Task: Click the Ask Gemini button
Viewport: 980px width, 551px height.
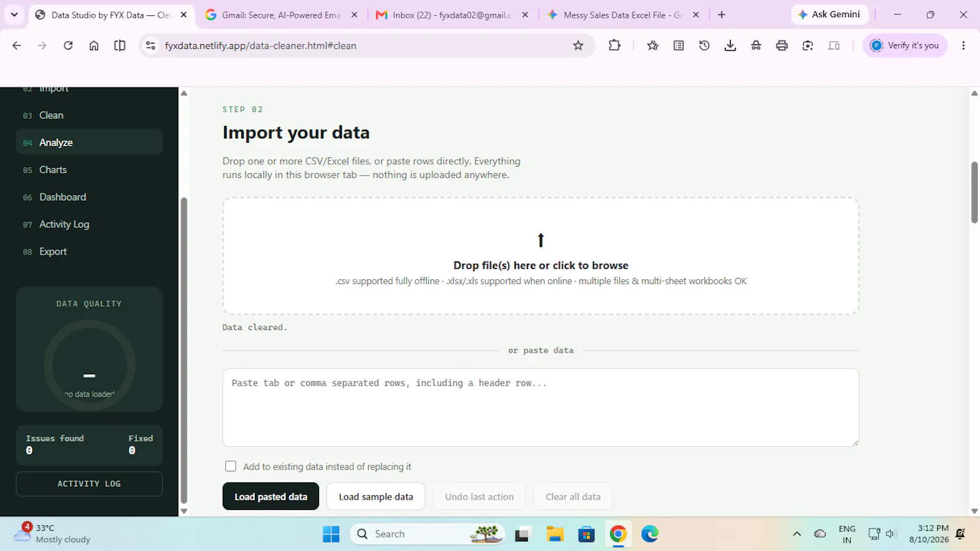Action: point(830,15)
